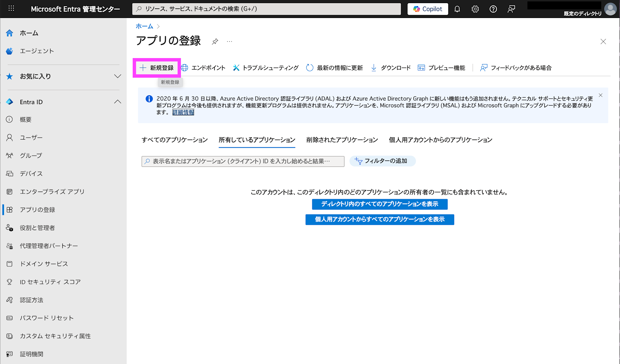This screenshot has width=620, height=364.
Task: Click 個人用アカウントからすべてのアプリケーションを表示 button
Action: point(380,220)
